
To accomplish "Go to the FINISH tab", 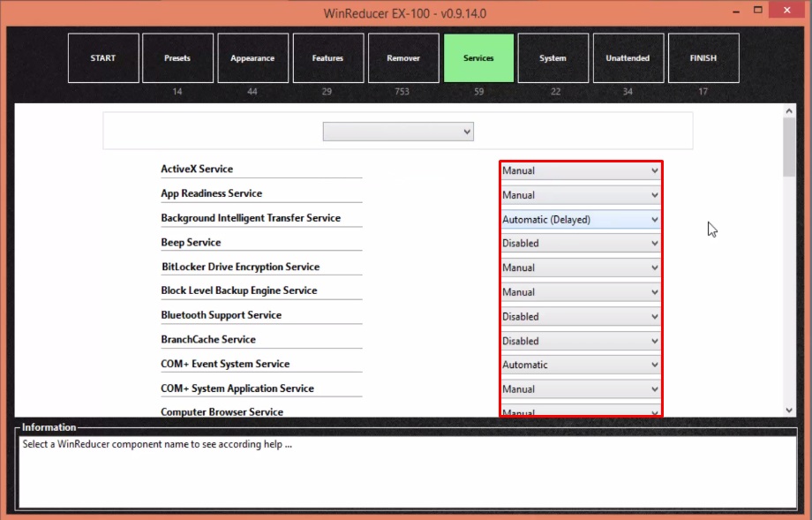I will tap(703, 58).
